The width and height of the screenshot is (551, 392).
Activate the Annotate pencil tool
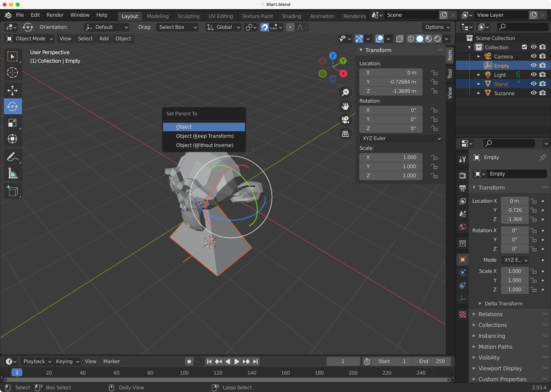tap(12, 157)
